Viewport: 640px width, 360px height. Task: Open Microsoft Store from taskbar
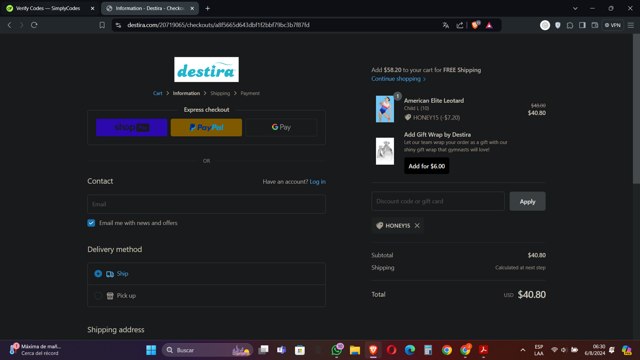coord(300,350)
